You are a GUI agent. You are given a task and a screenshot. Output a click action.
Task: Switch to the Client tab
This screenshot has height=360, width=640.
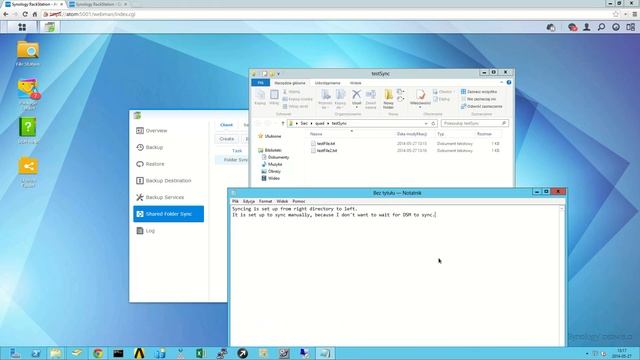pos(226,125)
